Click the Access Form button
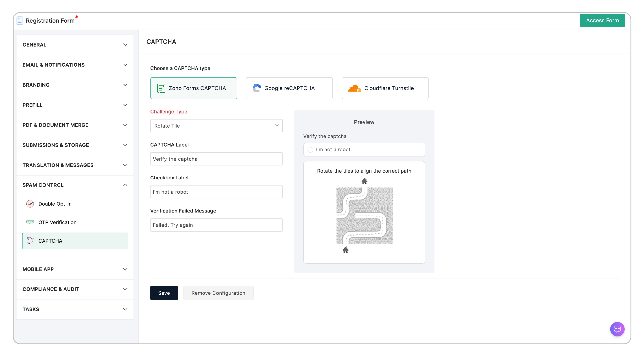This screenshot has width=644, height=356. coord(602,20)
